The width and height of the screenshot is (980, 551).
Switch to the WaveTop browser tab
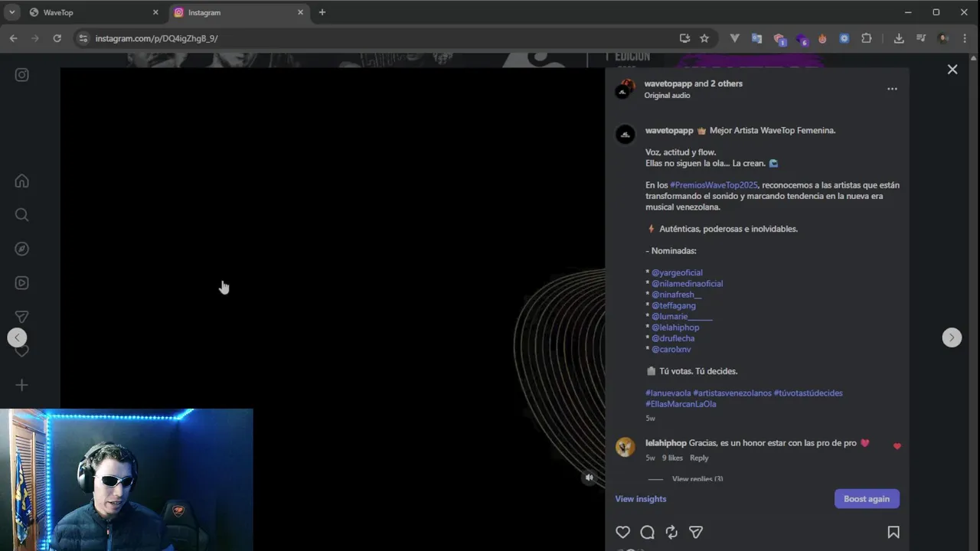click(92, 12)
